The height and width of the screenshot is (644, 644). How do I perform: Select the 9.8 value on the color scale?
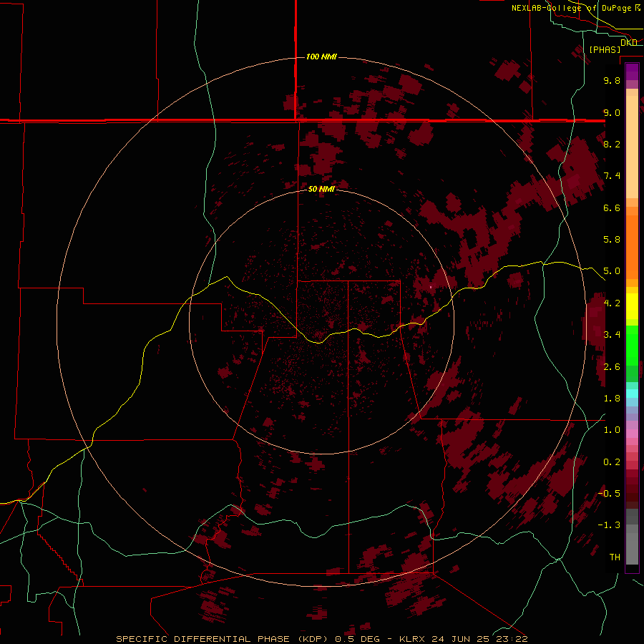[612, 80]
